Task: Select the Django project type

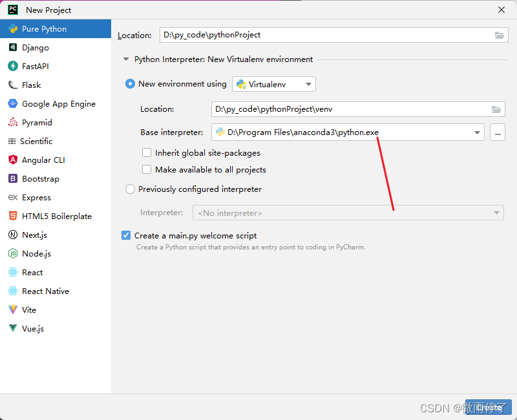Action: pos(56,47)
